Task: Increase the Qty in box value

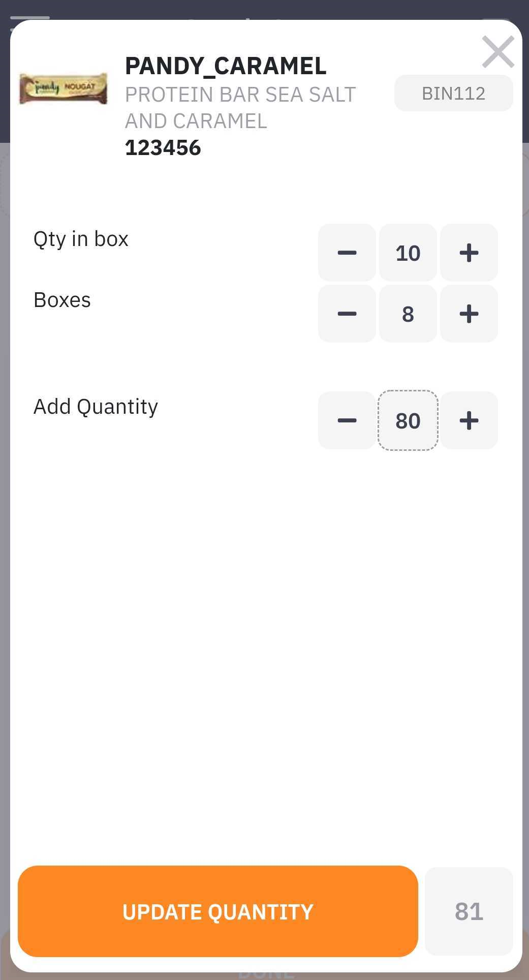Action: [x=469, y=253]
